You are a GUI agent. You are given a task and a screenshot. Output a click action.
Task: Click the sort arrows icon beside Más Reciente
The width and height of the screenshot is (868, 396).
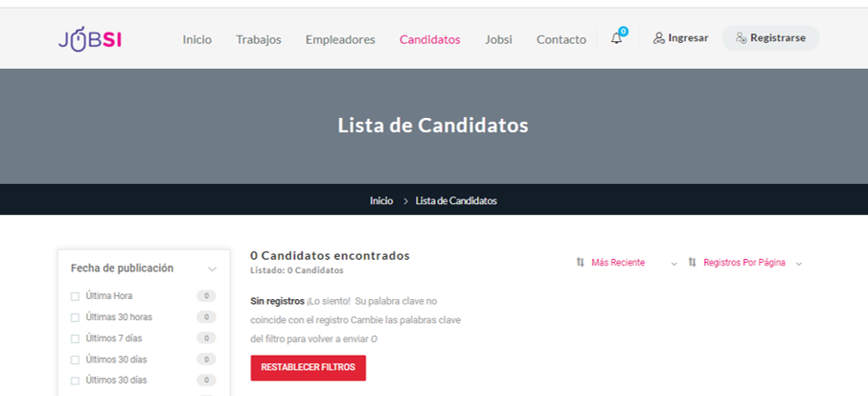(581, 263)
